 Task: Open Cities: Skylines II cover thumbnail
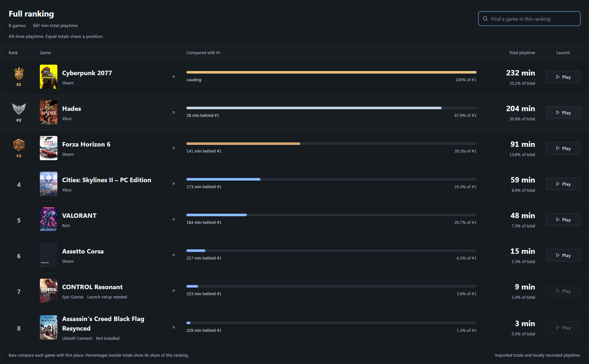[x=48, y=184]
